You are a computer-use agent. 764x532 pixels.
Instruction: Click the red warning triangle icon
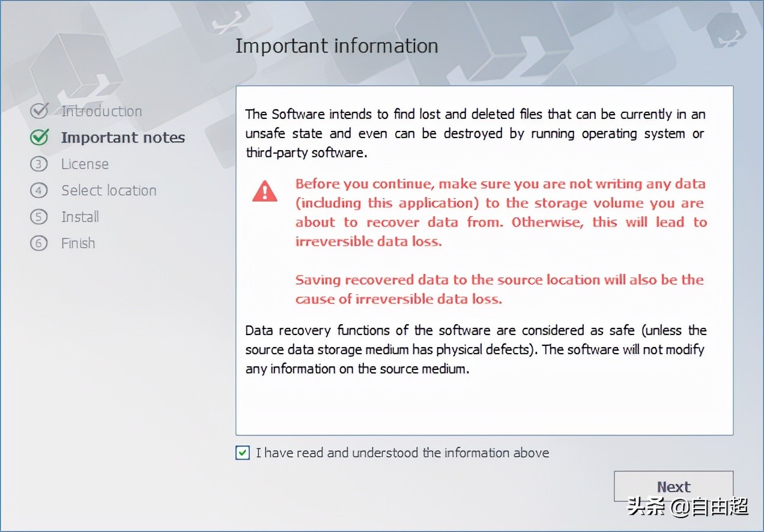pos(265,191)
